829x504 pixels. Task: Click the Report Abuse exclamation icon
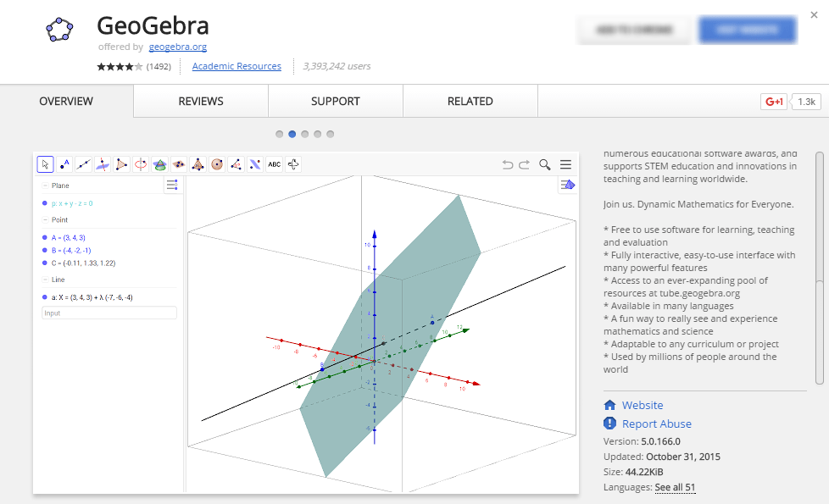pyautogui.click(x=609, y=424)
